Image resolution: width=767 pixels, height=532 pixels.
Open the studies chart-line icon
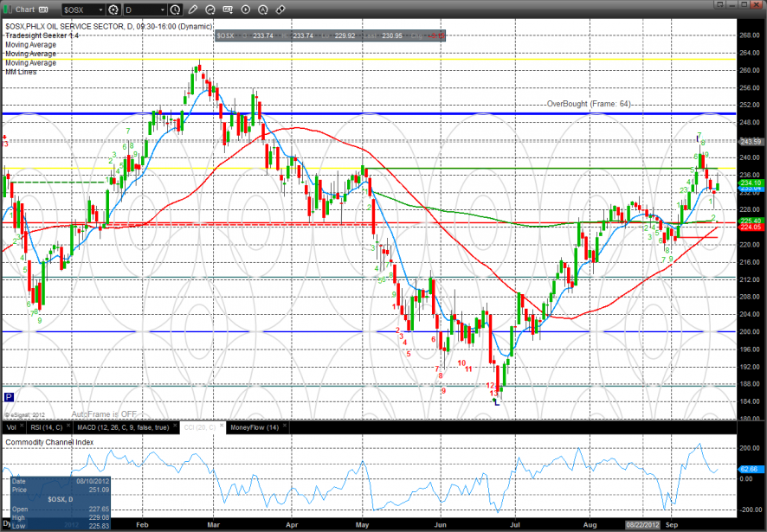[210, 10]
